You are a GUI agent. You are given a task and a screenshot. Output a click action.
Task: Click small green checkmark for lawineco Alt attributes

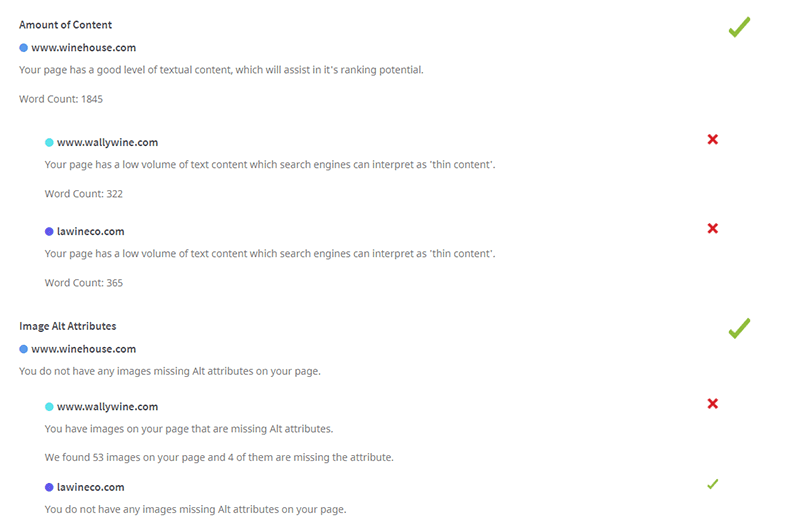[x=712, y=484]
